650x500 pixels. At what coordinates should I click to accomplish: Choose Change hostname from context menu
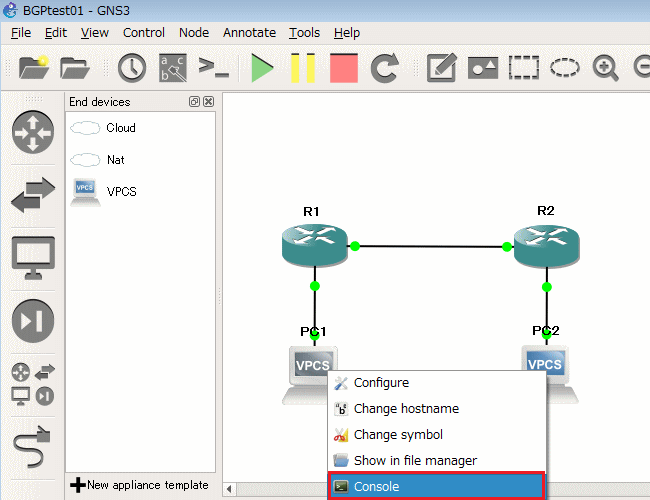(x=437, y=408)
